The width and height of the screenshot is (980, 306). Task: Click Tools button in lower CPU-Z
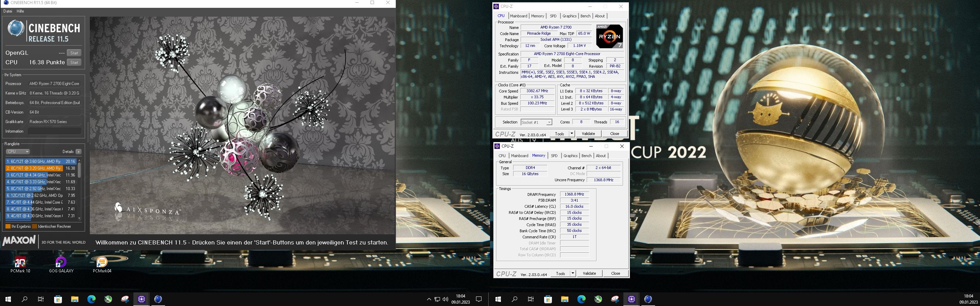(561, 274)
